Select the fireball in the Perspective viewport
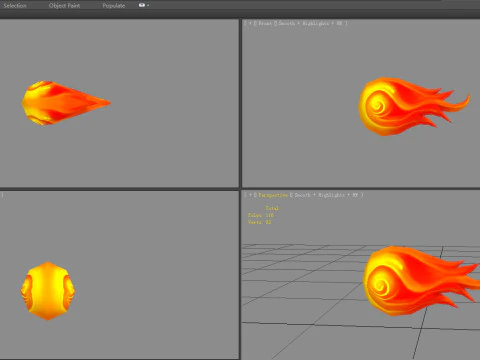The image size is (480, 360). click(421, 281)
